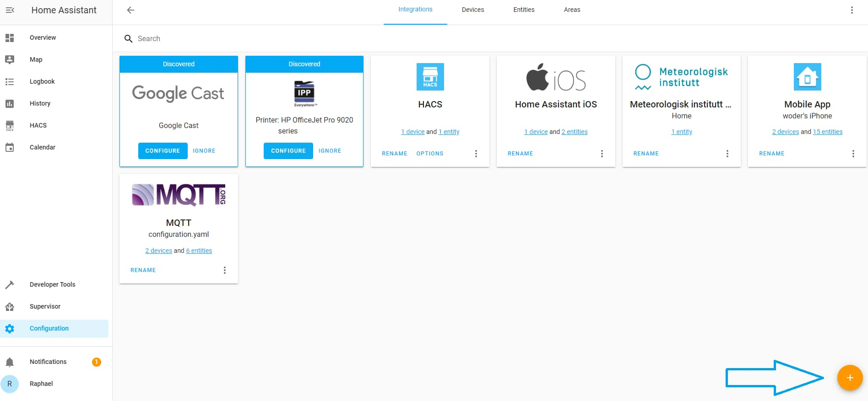Image resolution: width=868 pixels, height=401 pixels.
Task: Focus the Search integrations field
Action: tap(490, 39)
